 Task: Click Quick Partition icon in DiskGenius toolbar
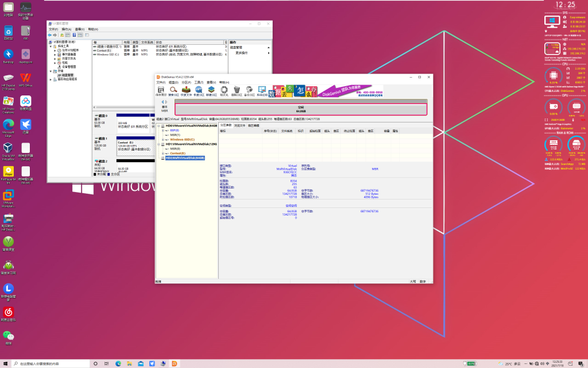tap(199, 90)
